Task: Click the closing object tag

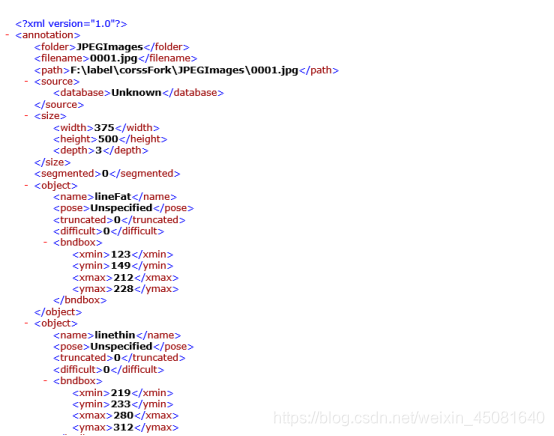Action: [x=58, y=312]
